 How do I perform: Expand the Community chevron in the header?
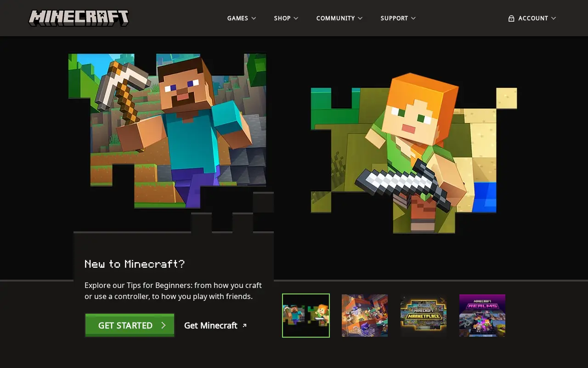pos(360,18)
